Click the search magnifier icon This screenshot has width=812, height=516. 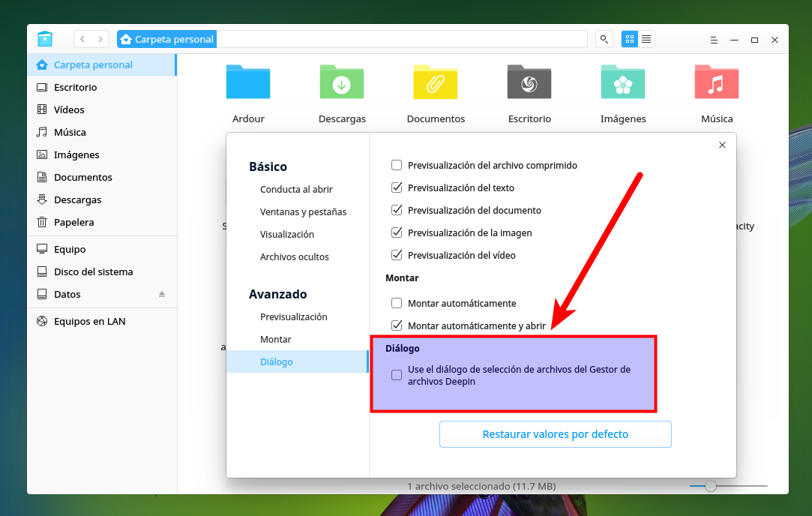[x=604, y=39]
